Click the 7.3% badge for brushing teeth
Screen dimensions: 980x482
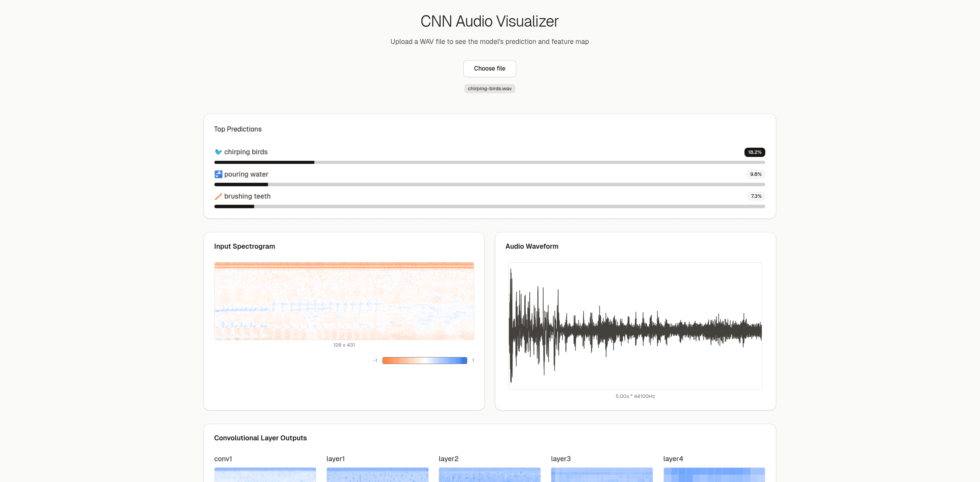[x=756, y=196]
